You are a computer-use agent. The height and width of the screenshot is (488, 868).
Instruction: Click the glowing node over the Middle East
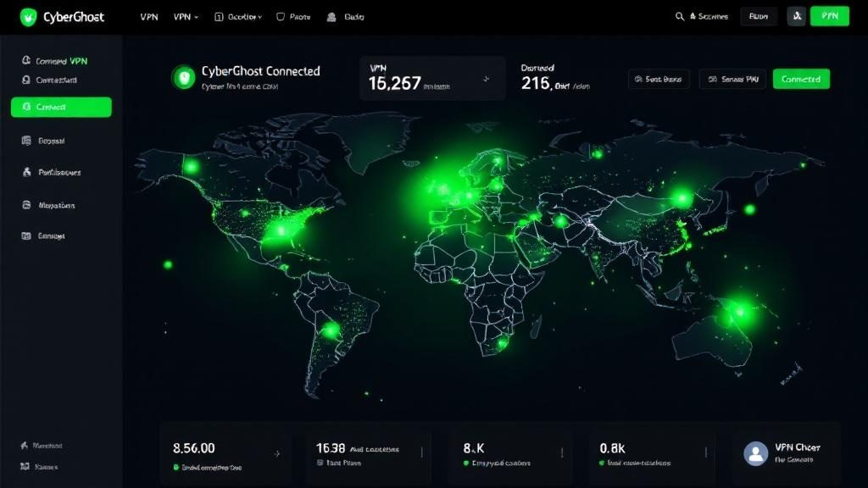561,222
